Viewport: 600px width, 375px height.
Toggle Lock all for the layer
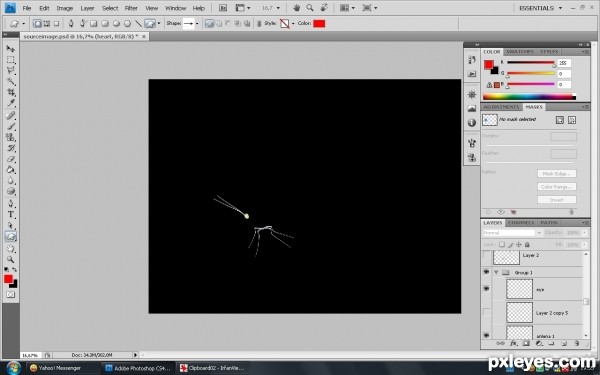click(x=527, y=245)
